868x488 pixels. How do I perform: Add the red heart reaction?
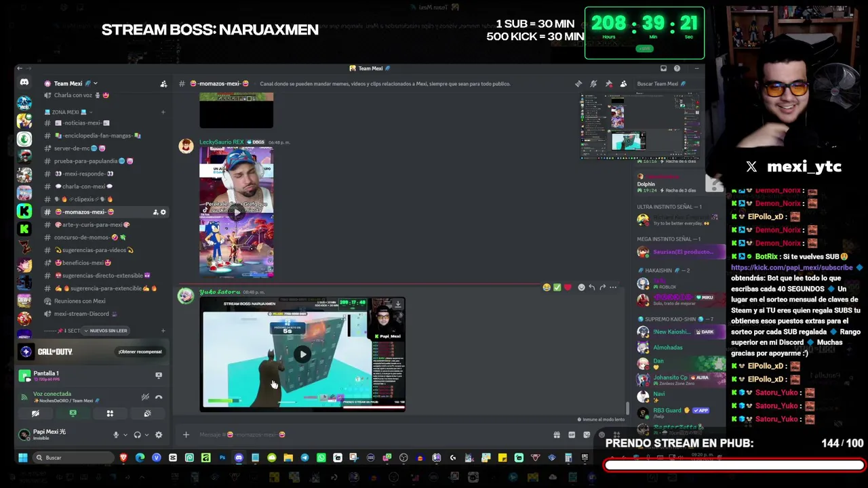(568, 287)
